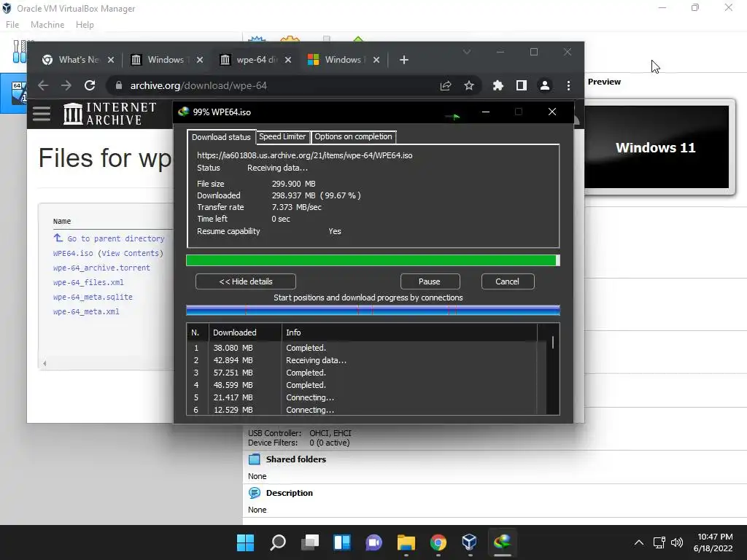Open a new Chrome tab with plus
The height and width of the screenshot is (560, 747).
click(x=403, y=60)
